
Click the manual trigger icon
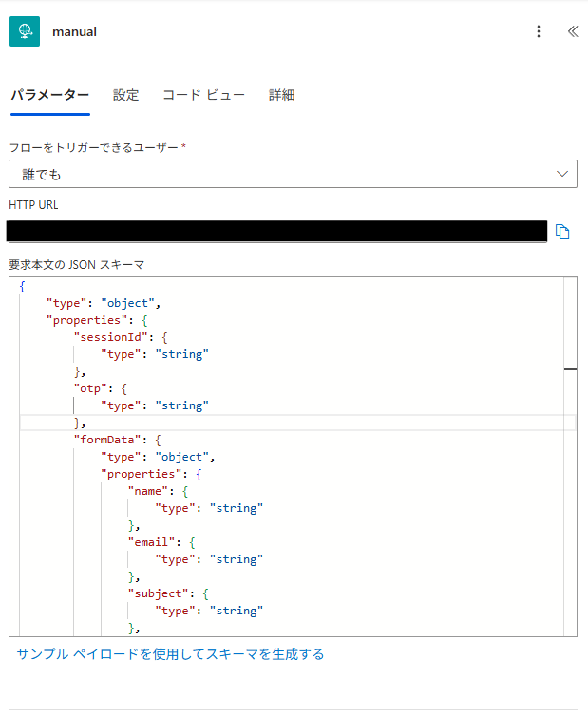(x=25, y=31)
